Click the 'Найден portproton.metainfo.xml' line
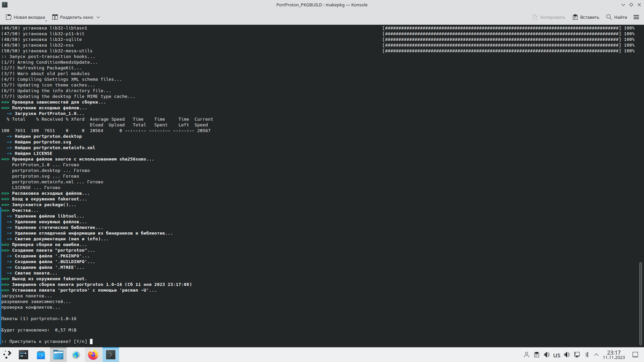 51,147
